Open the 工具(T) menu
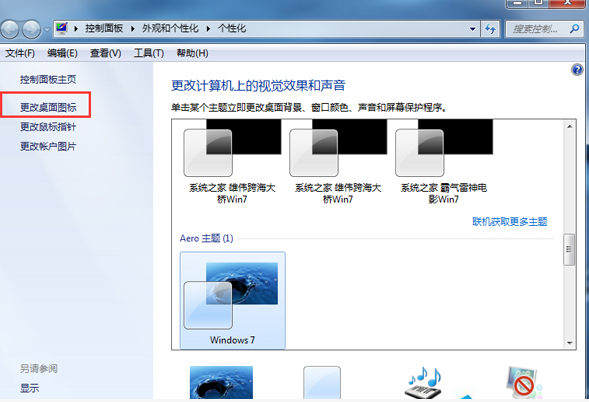The image size is (589, 402). coord(149,53)
